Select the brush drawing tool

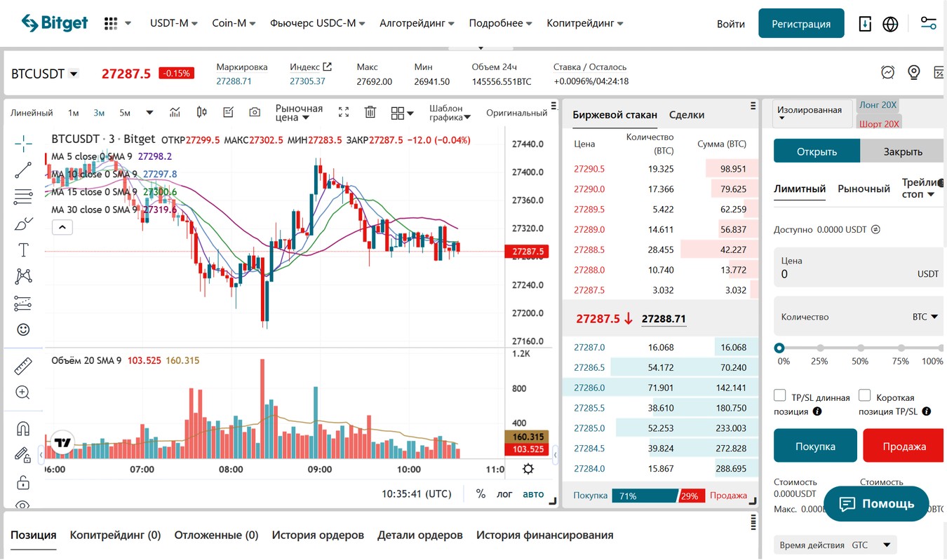(x=23, y=224)
